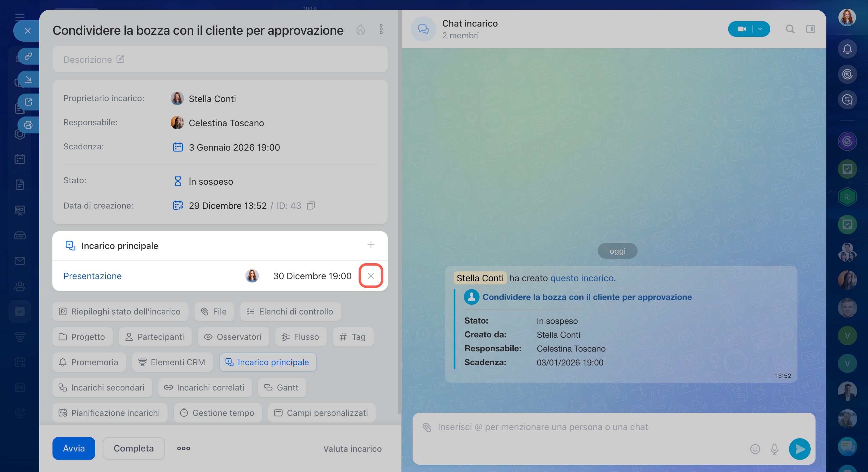868x472 pixels.
Task: Send chat message with arrow button
Action: (x=799, y=449)
